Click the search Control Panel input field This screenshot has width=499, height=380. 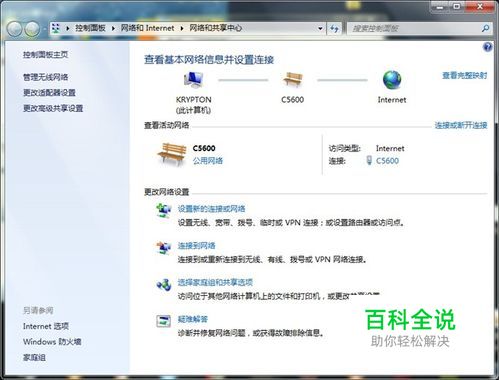coord(414,29)
